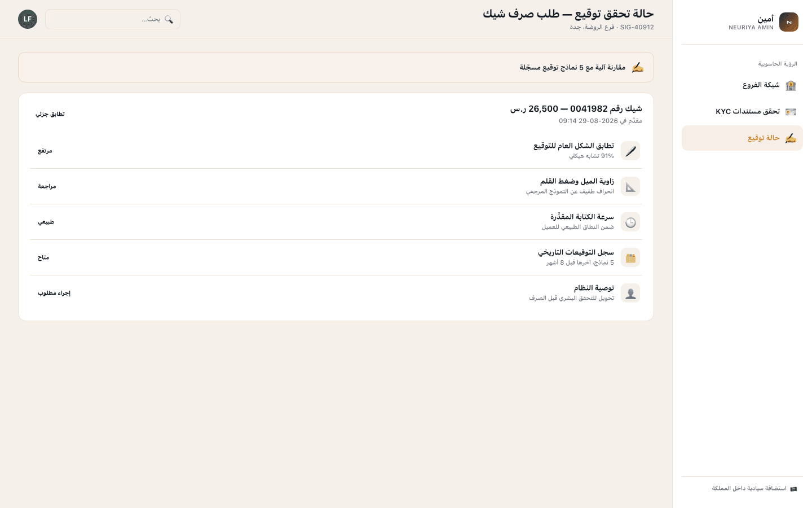Screen dimensions: 812x508
Task: Click the page title حالة تحقق توقيع — طلب صرف شيك
Action: 568,14
